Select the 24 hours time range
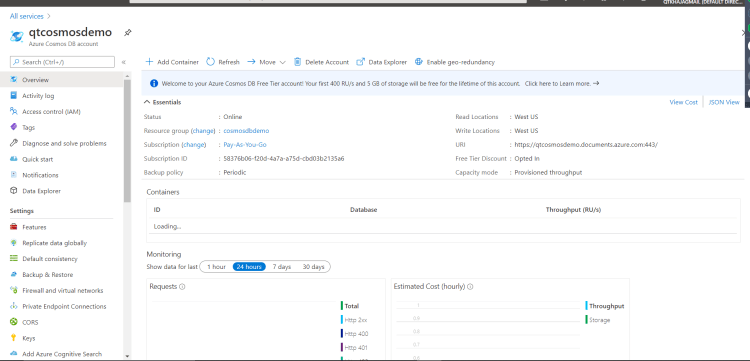Screen dimensions: 750x361 click(x=249, y=267)
